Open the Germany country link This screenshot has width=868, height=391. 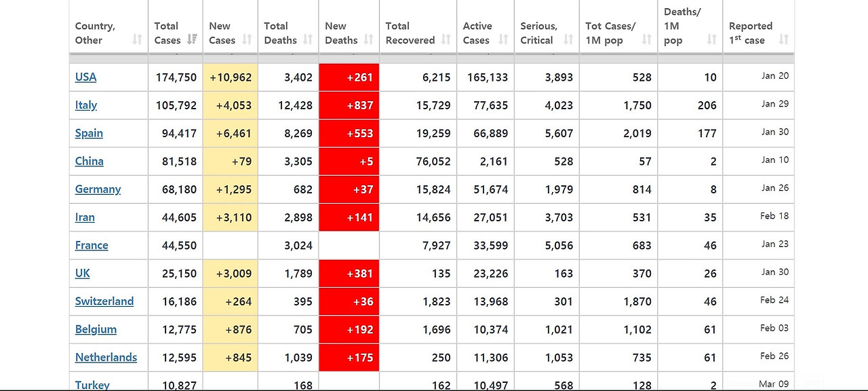pyautogui.click(x=98, y=189)
